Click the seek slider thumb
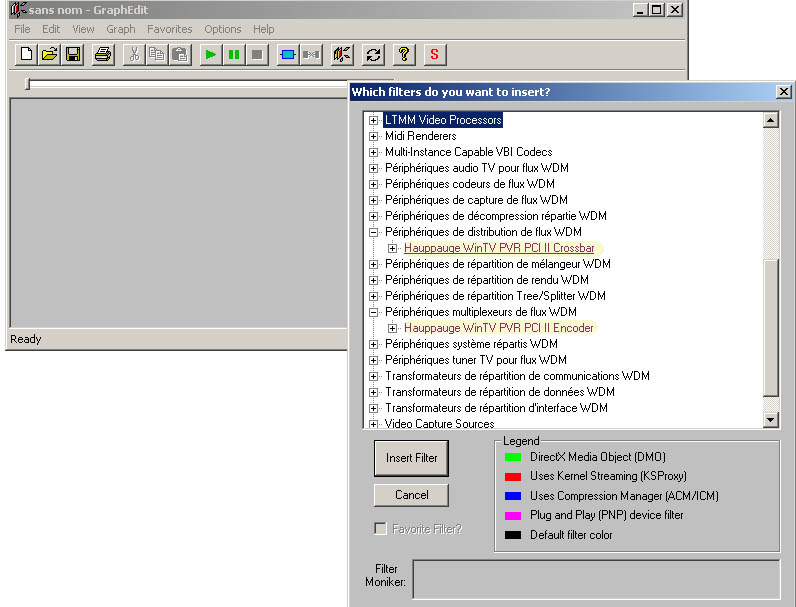Screen dimensions: 796x607 28,85
